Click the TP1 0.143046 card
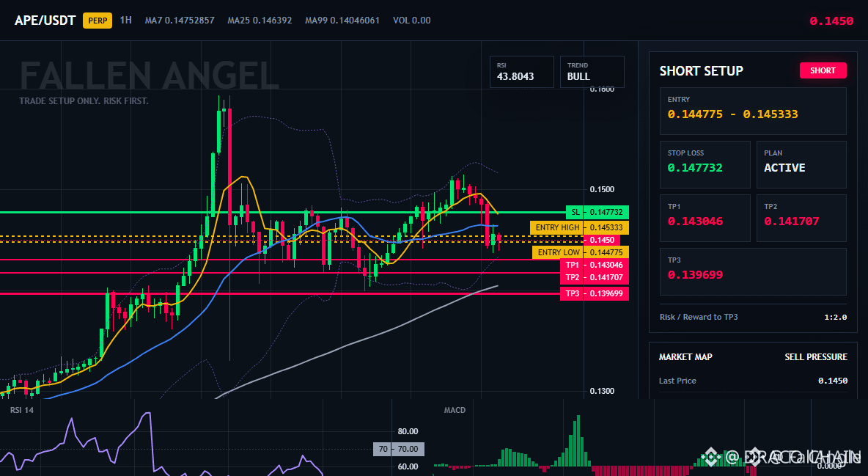This screenshot has height=476, width=868. 705,218
